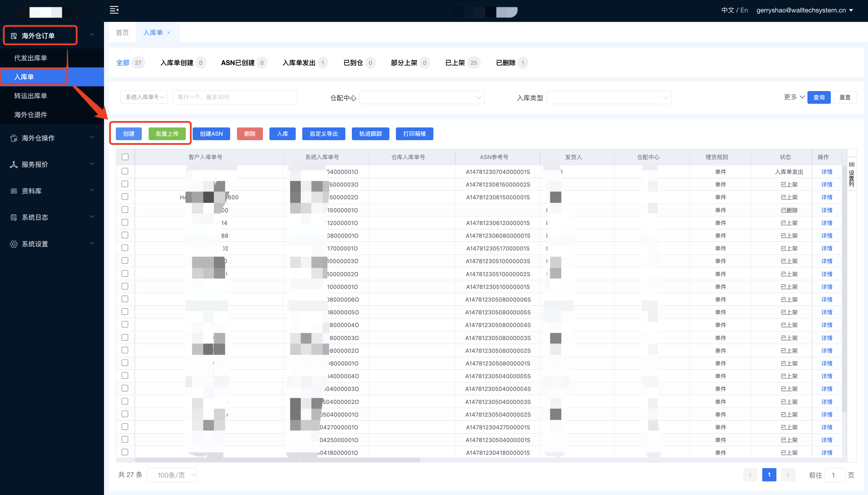Check the row with ASN A14781230517000001S
868x495 pixels.
pyautogui.click(x=125, y=248)
